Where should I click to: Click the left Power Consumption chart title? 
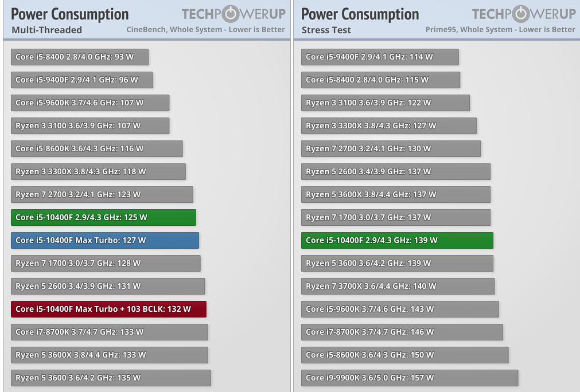pos(70,14)
